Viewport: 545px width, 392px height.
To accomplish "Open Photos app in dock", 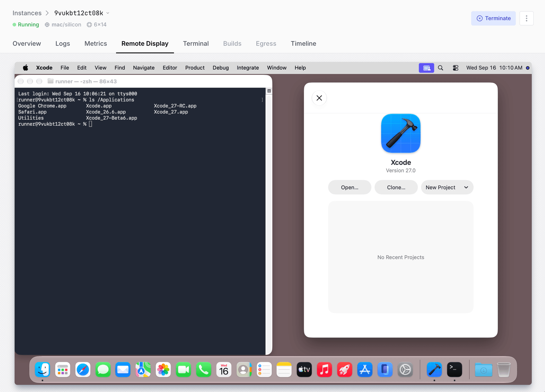I will (163, 370).
